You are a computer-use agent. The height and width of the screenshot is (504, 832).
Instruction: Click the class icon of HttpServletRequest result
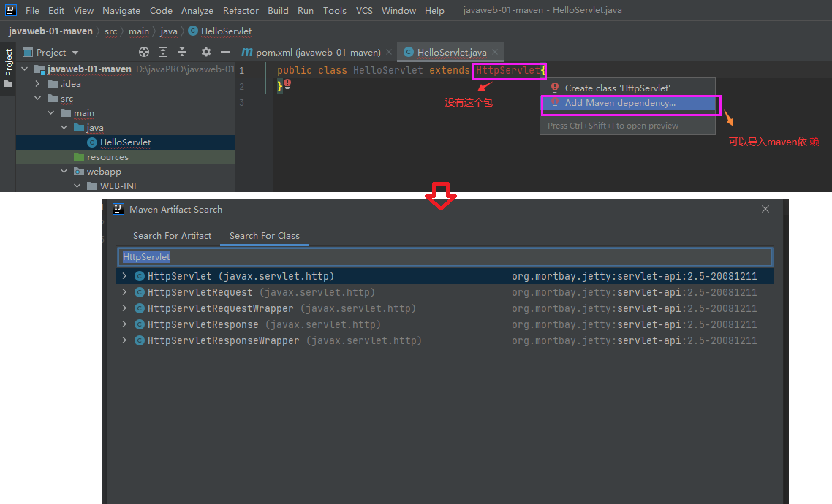pos(140,292)
